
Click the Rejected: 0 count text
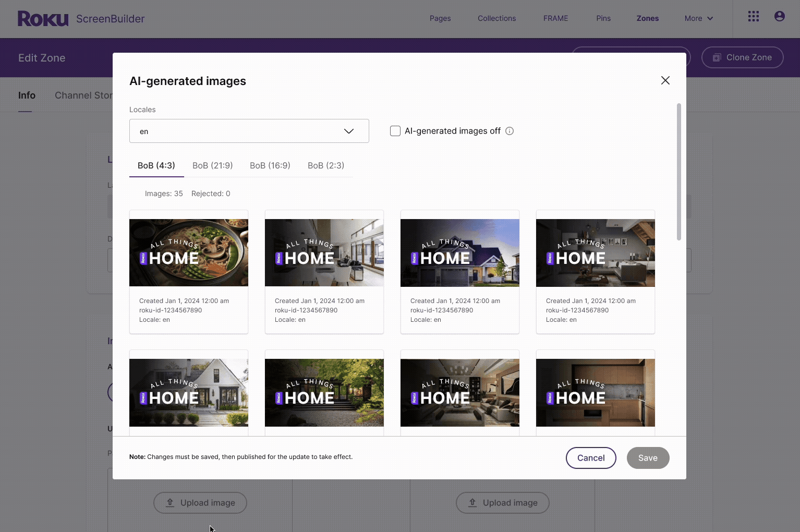tap(211, 194)
